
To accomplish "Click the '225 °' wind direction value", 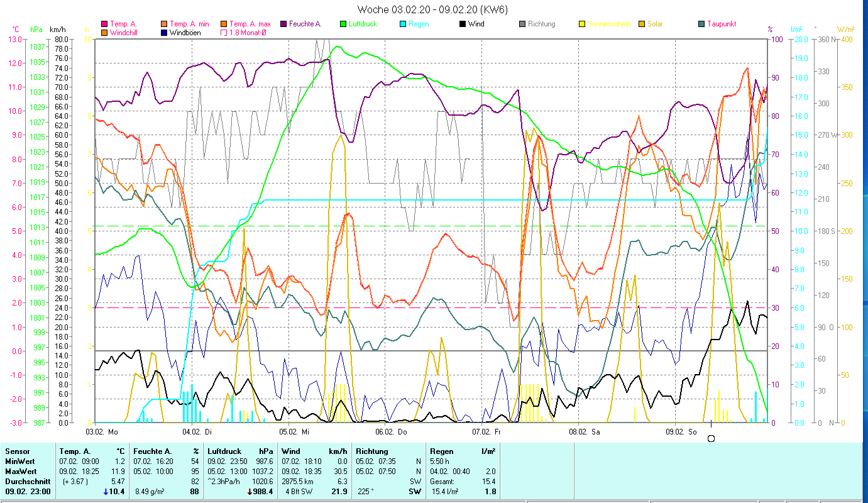I will (366, 492).
